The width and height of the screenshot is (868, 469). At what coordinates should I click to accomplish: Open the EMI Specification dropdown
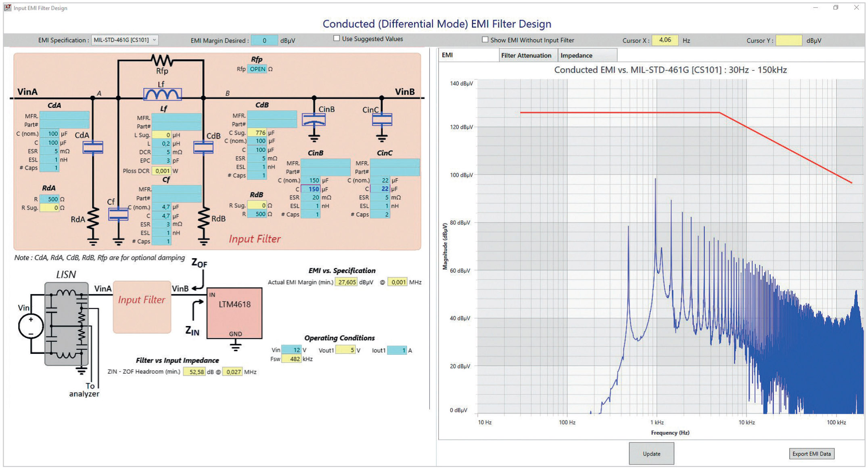pyautogui.click(x=125, y=40)
